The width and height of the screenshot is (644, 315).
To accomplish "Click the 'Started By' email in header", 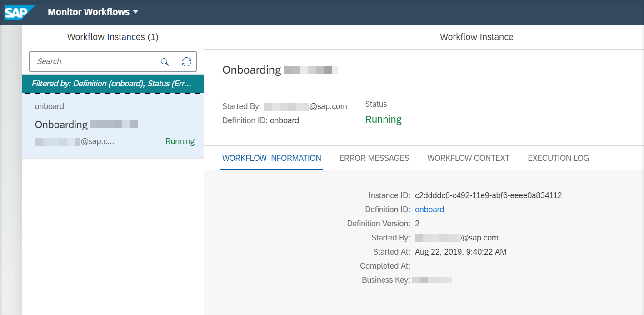I will tap(305, 107).
